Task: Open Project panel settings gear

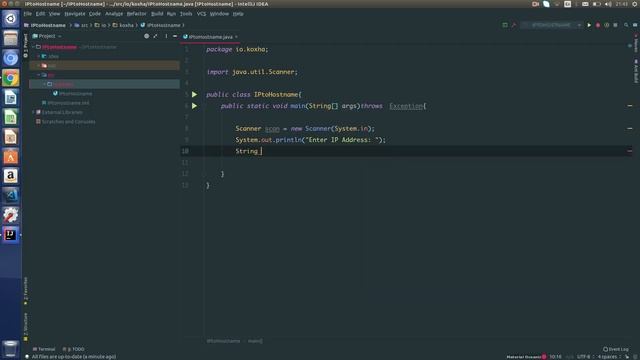Action: click(166, 36)
